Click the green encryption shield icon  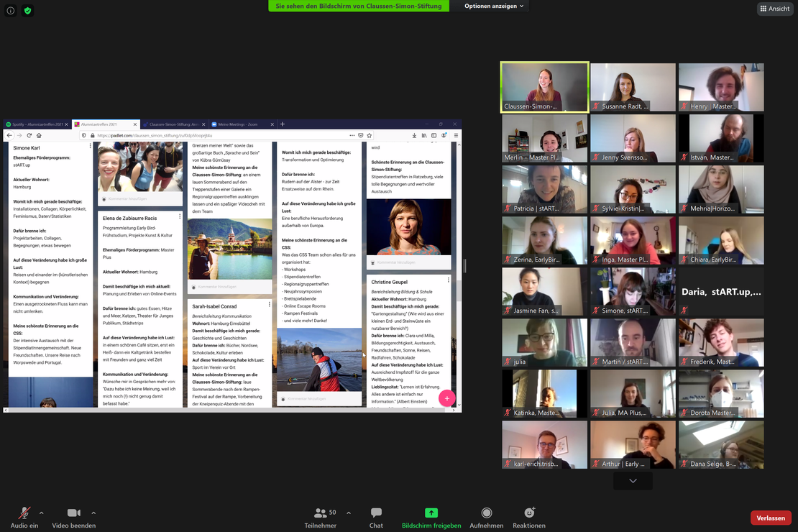[27, 11]
